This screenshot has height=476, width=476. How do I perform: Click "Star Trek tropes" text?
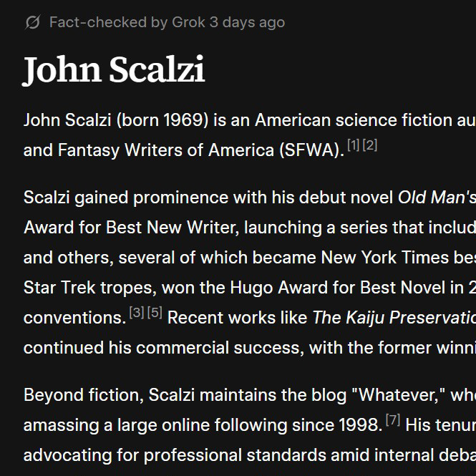pyautogui.click(x=87, y=288)
